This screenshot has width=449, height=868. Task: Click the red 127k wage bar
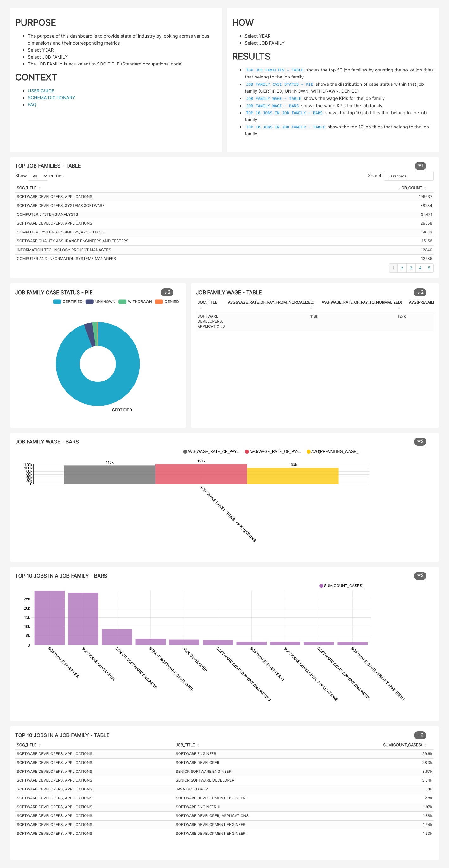click(x=201, y=474)
